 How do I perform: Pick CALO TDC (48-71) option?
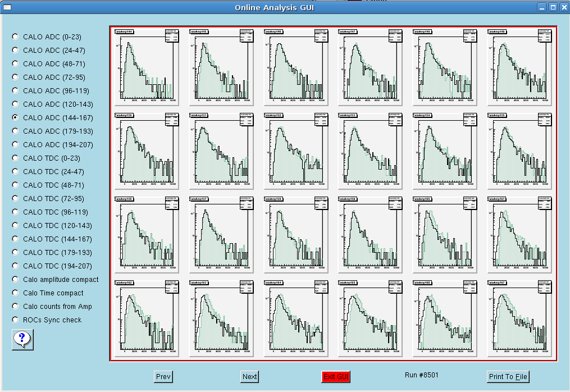[15, 184]
